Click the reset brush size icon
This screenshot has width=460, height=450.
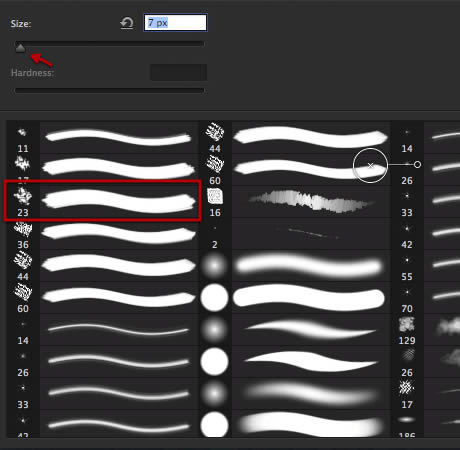pos(127,23)
